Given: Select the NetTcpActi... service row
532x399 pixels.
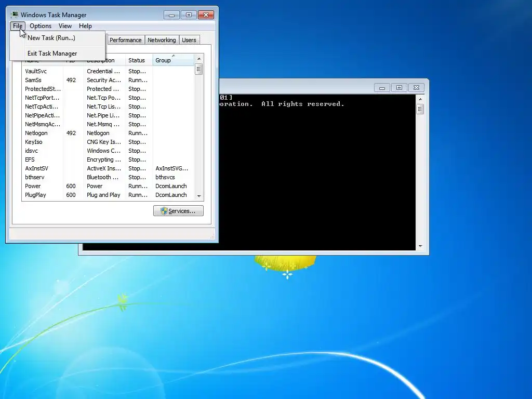Looking at the screenshot, I should [108, 107].
